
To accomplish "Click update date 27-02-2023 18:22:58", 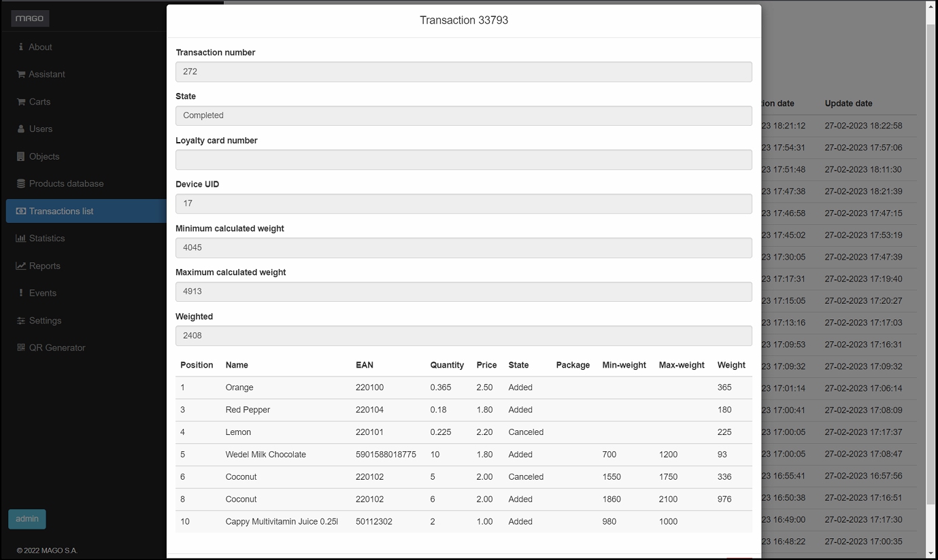I will pyautogui.click(x=863, y=126).
